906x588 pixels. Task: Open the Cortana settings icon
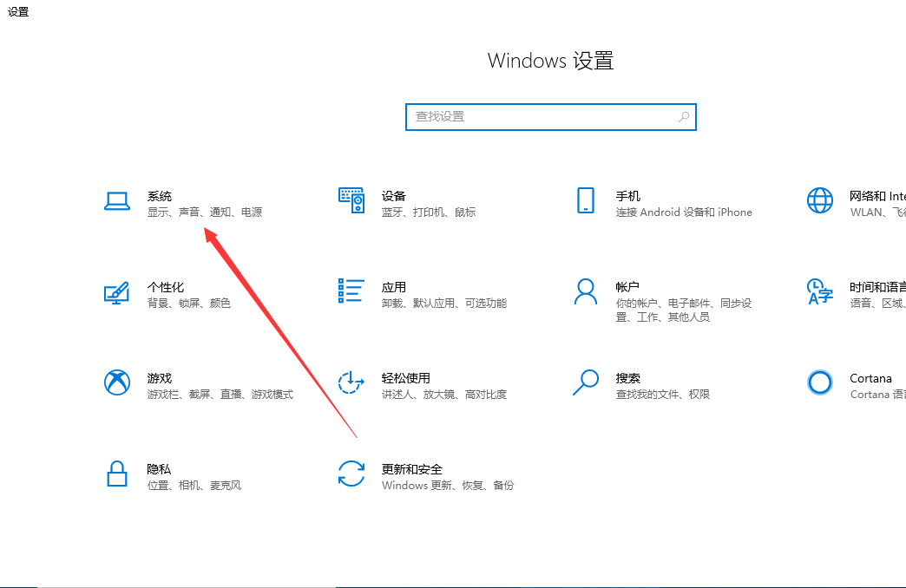tap(819, 383)
